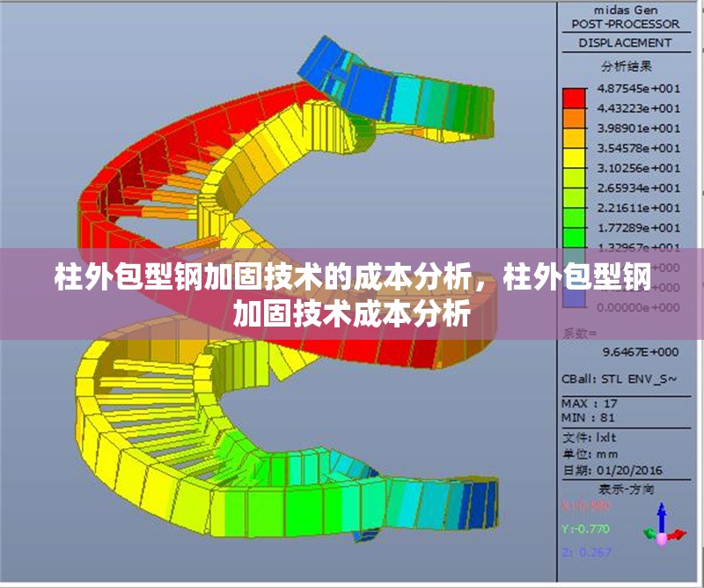Click the MAX : 17 value link
The width and height of the screenshot is (704, 588).
point(590,403)
